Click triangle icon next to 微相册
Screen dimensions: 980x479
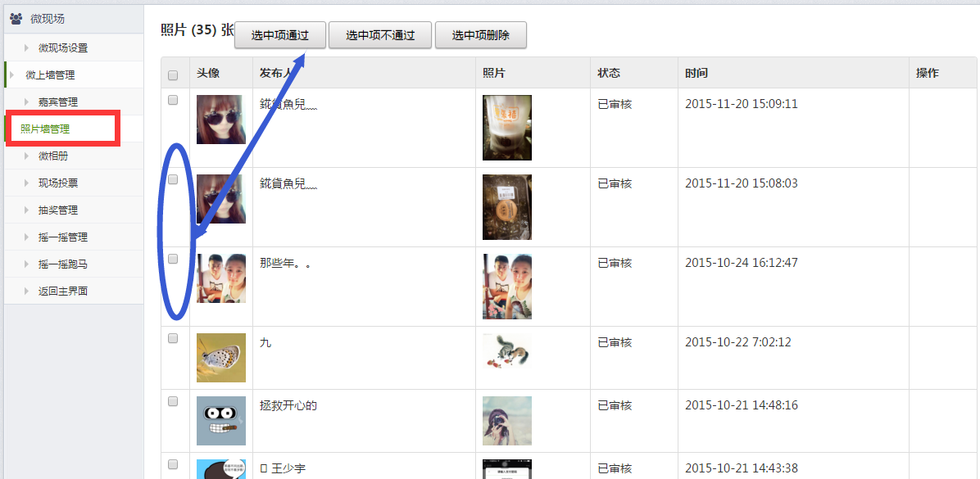click(27, 156)
